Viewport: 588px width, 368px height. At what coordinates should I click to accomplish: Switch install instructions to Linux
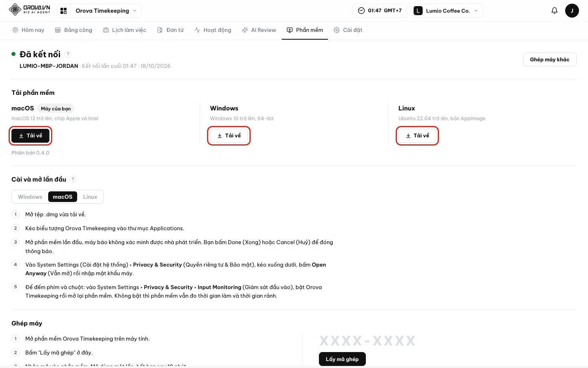(x=90, y=197)
